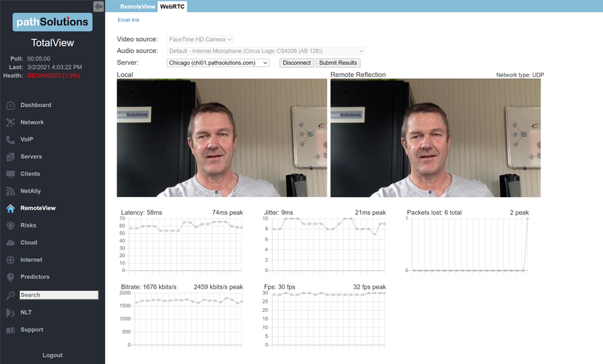Viewport: 603px width, 364px height.
Task: Click the Submit Results button
Action: click(338, 63)
